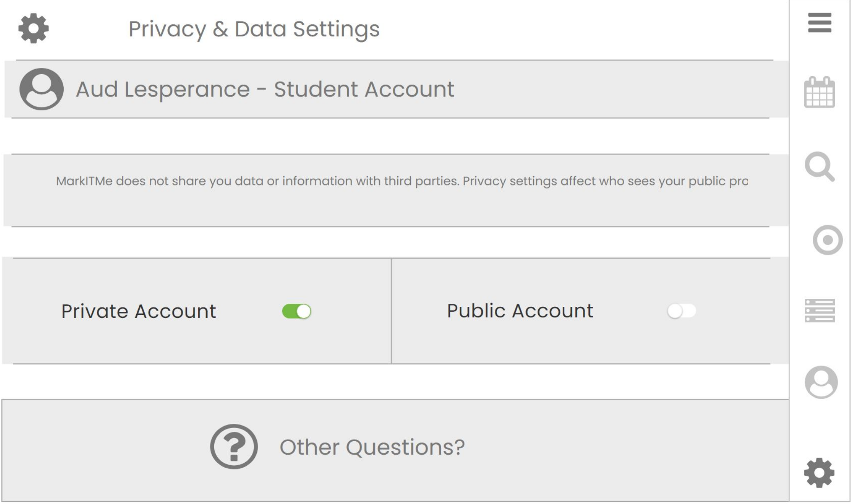Image resolution: width=852 pixels, height=504 pixels.
Task: Click the divider between Private and Public sections
Action: click(391, 311)
